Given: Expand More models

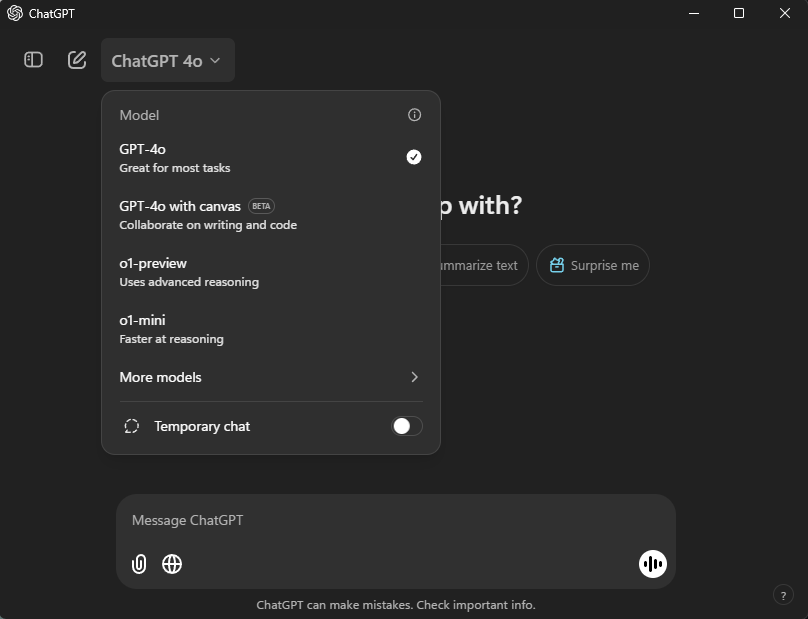Looking at the screenshot, I should pyautogui.click(x=270, y=377).
